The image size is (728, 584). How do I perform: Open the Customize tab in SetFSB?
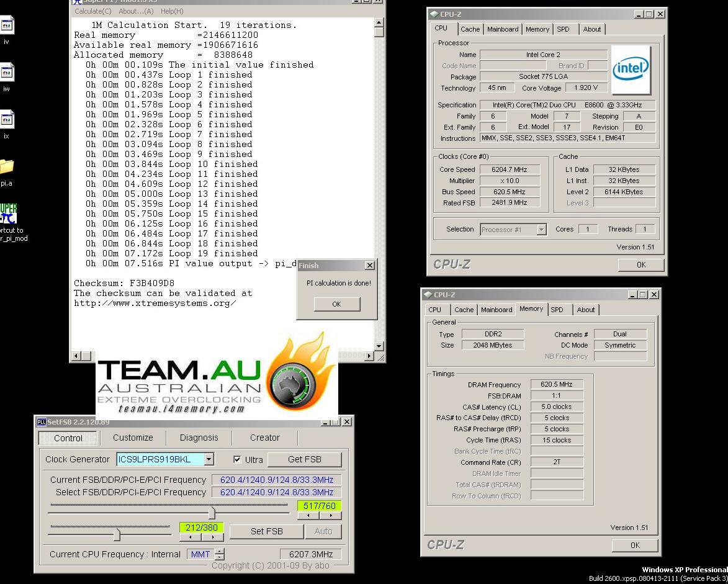click(x=133, y=438)
